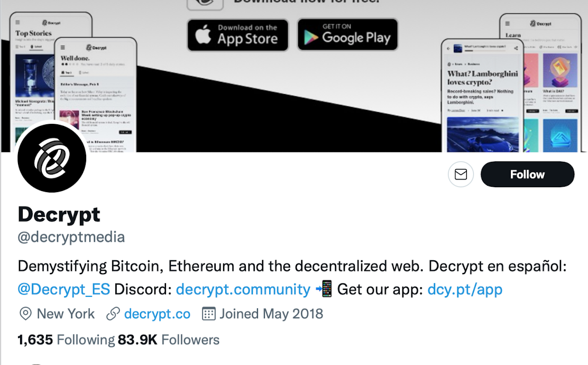Click the @decryptmedia handle text
The image size is (588, 365).
[x=71, y=236]
